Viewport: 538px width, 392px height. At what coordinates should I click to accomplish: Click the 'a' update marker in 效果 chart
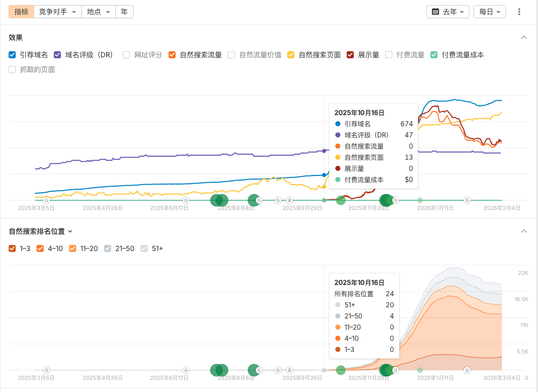(289, 200)
